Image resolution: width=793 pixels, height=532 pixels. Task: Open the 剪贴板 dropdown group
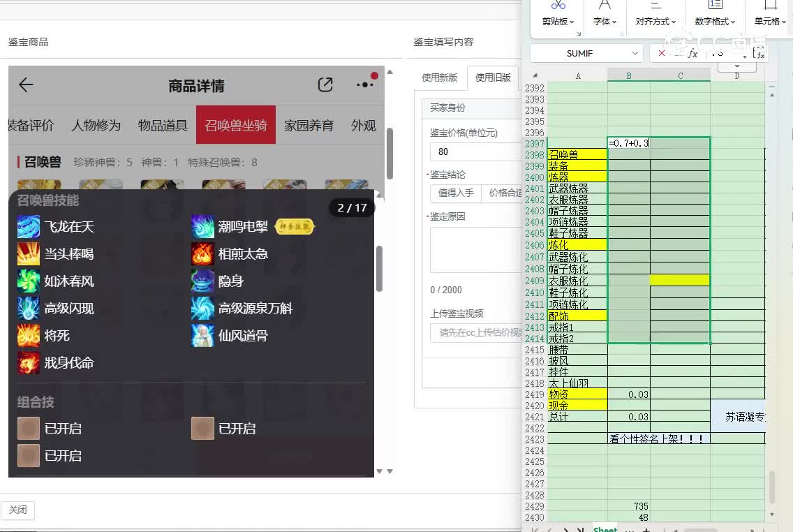(x=558, y=22)
